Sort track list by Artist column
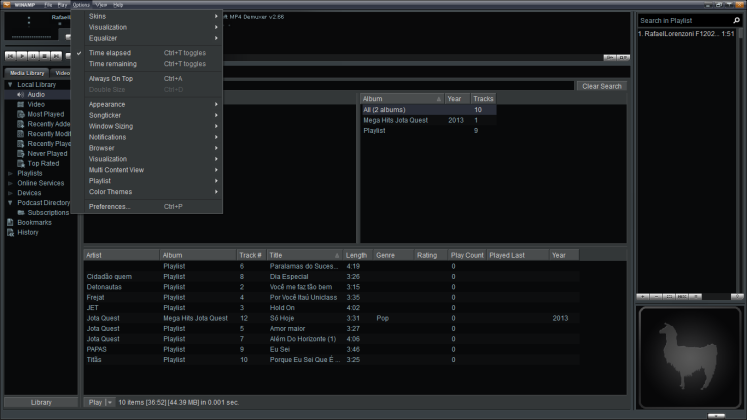 point(121,255)
